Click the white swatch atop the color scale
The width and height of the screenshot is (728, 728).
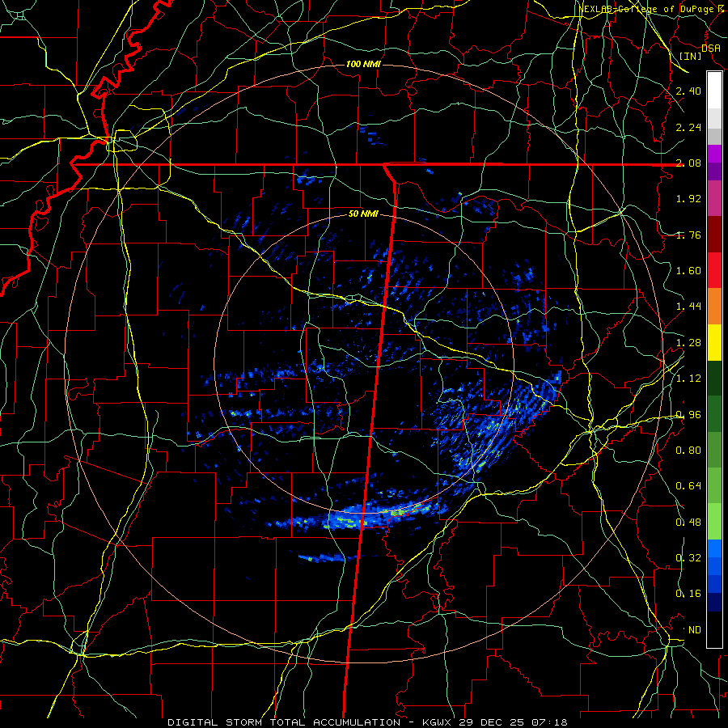[x=714, y=91]
